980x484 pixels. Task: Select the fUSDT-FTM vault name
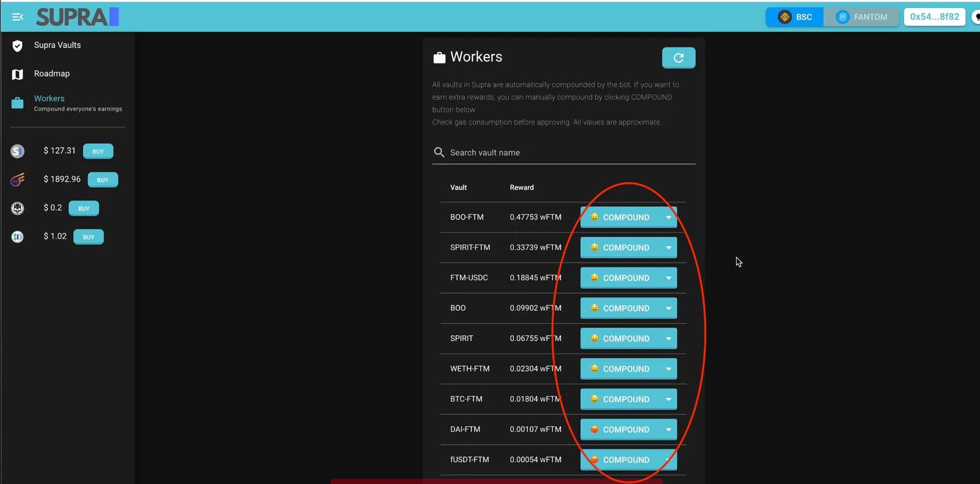click(470, 460)
